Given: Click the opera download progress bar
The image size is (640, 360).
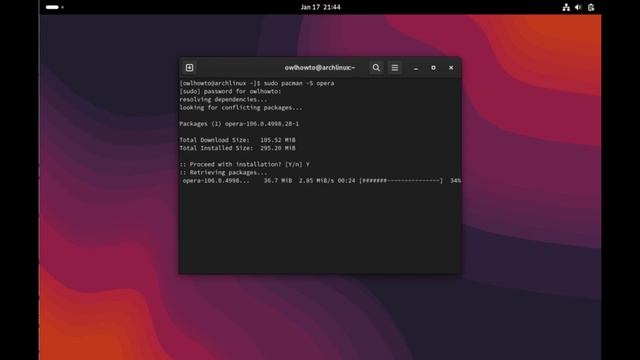Looking at the screenshot, I should point(401,180).
